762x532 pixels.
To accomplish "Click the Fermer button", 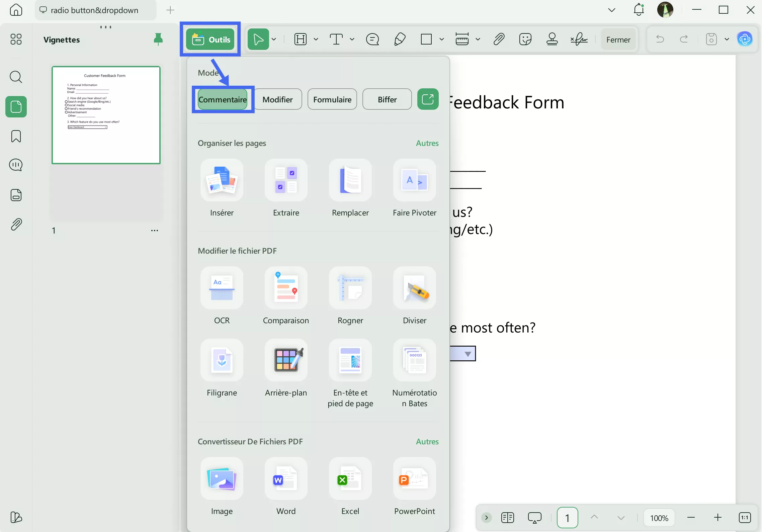I will coord(618,39).
